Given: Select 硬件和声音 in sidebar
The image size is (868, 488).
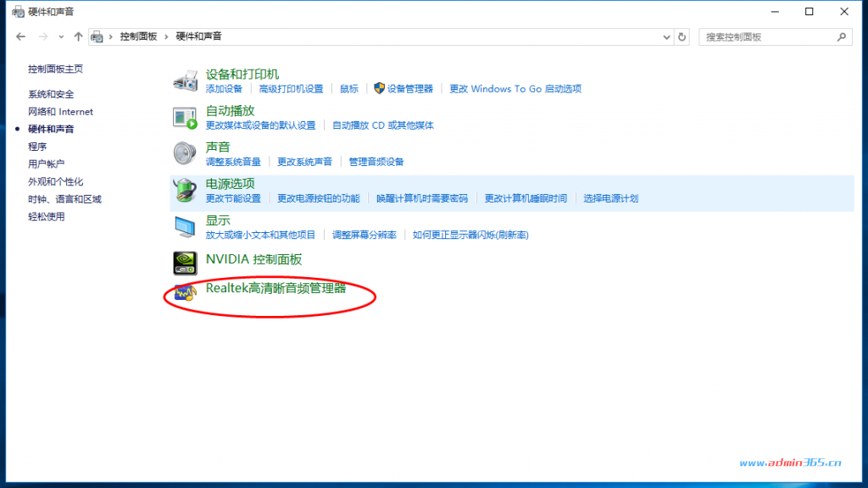Looking at the screenshot, I should (51, 129).
